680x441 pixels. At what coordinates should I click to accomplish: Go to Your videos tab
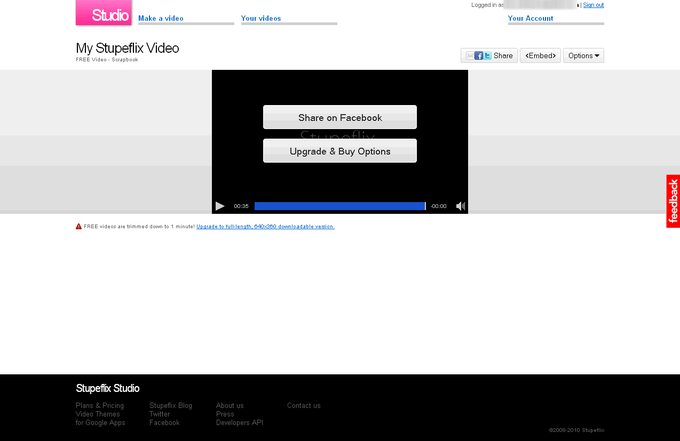(x=261, y=18)
